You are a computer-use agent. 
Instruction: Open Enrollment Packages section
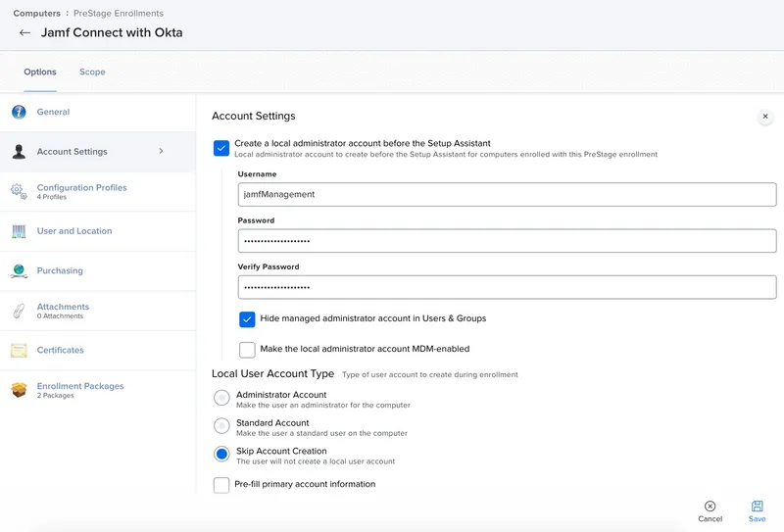point(97,390)
